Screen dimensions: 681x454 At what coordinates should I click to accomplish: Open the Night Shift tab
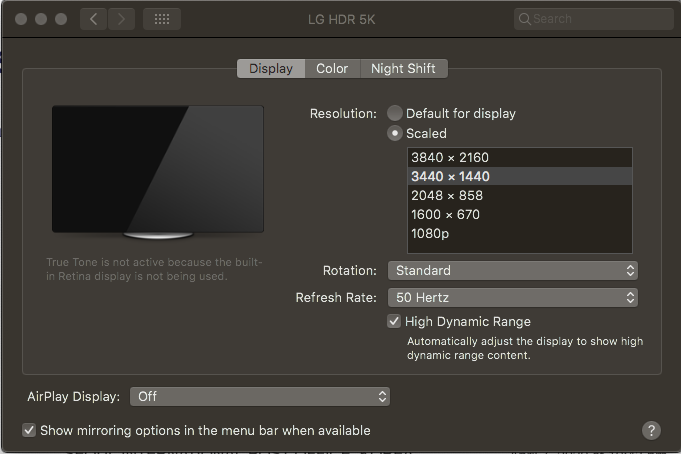[x=403, y=69]
